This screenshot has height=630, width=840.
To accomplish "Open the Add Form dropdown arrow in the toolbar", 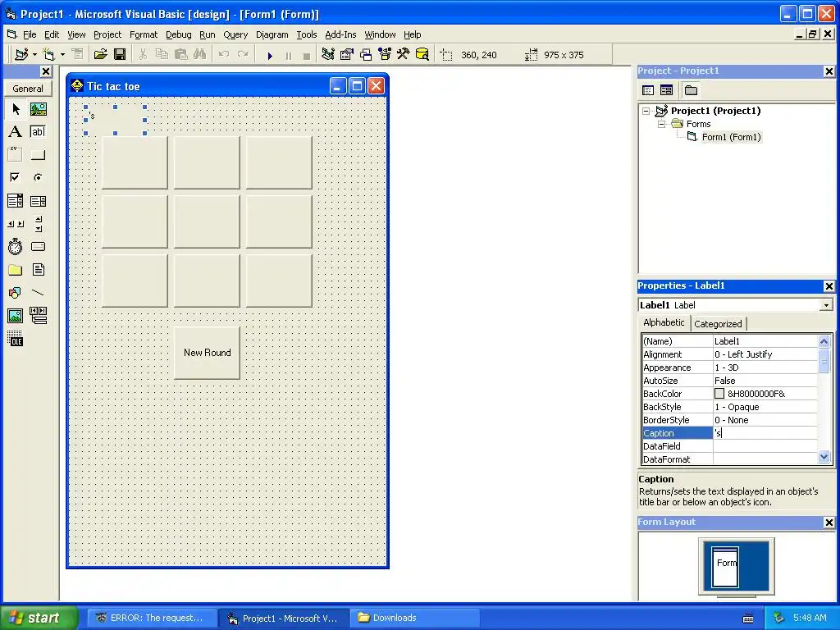I will tap(62, 55).
